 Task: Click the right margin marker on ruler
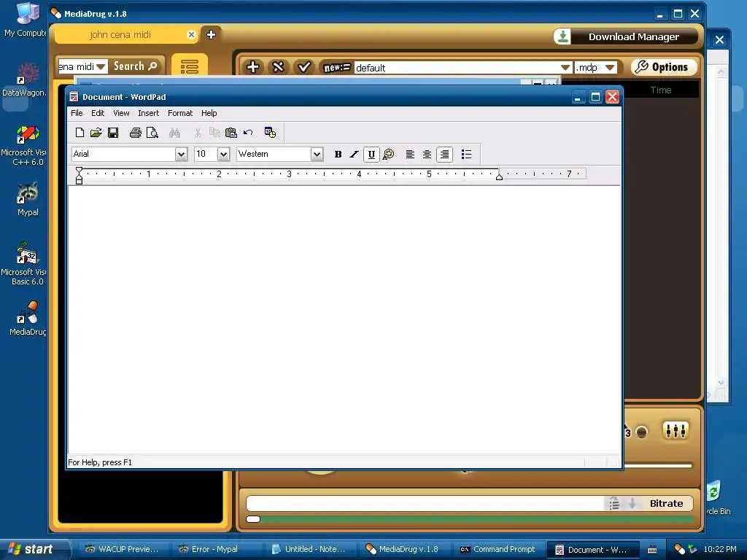pyautogui.click(x=499, y=176)
